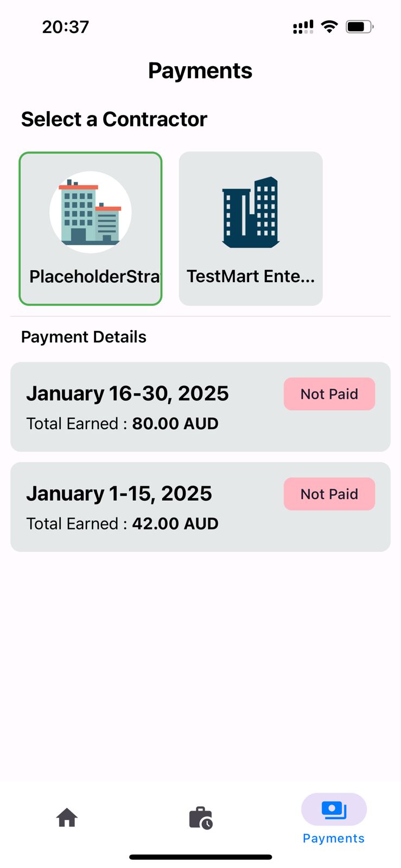This screenshot has height=868, width=401.
Task: Open the briefcase with clock tab
Action: pyautogui.click(x=200, y=818)
